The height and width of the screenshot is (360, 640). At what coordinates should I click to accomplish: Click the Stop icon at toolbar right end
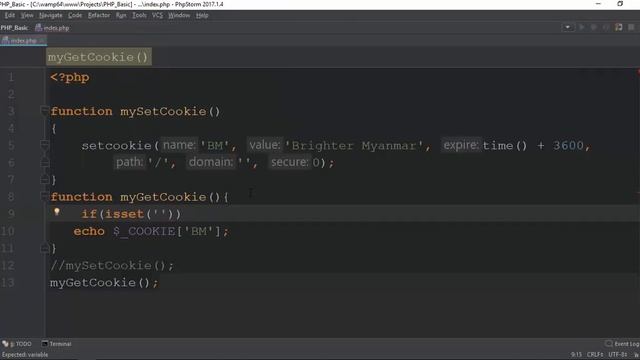coord(631,27)
